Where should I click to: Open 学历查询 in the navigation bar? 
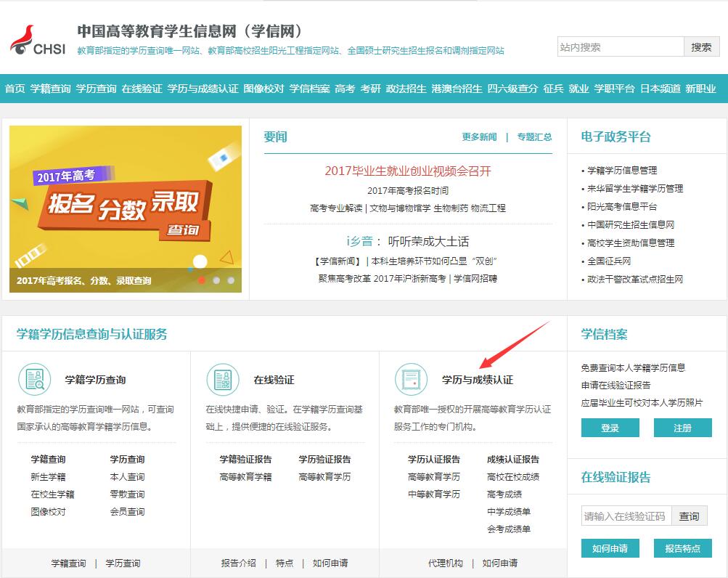pyautogui.click(x=96, y=89)
